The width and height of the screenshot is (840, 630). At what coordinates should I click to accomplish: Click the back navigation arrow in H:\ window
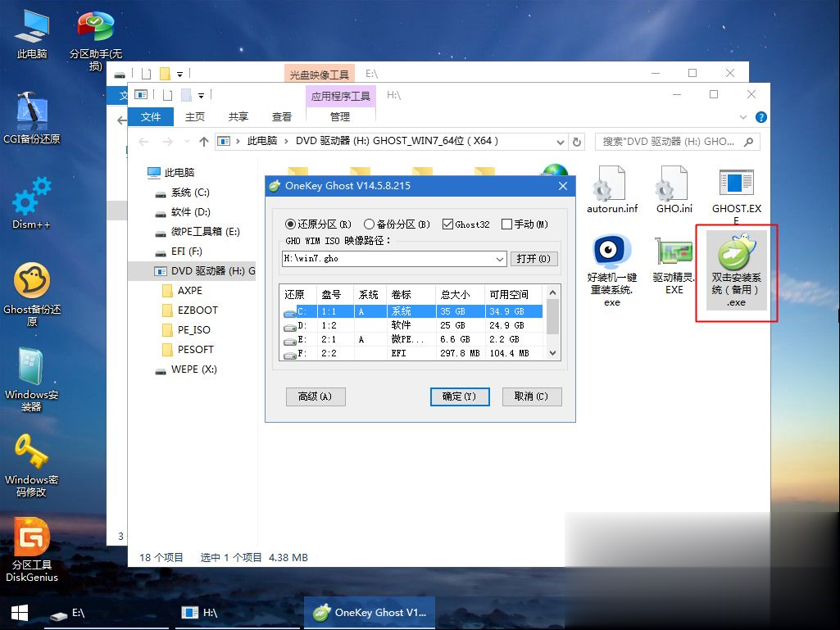pyautogui.click(x=143, y=142)
